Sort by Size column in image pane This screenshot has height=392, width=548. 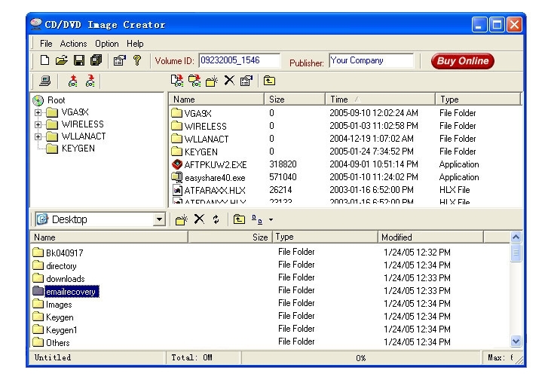[295, 100]
